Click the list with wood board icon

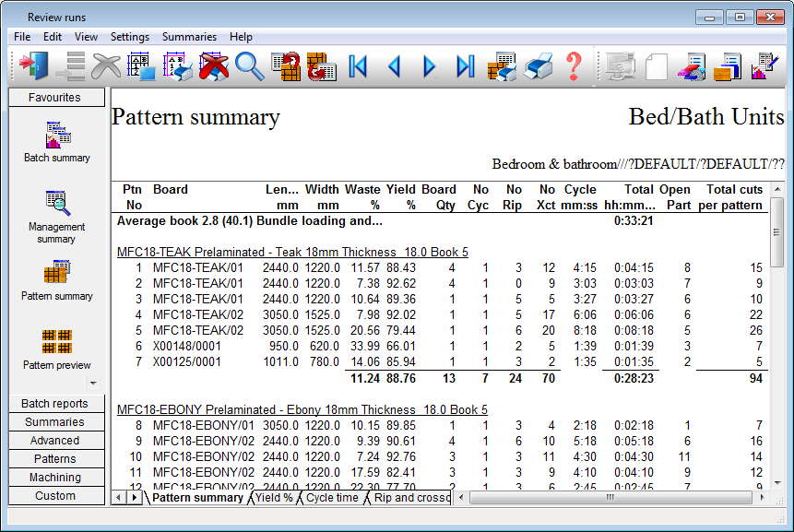coord(728,66)
